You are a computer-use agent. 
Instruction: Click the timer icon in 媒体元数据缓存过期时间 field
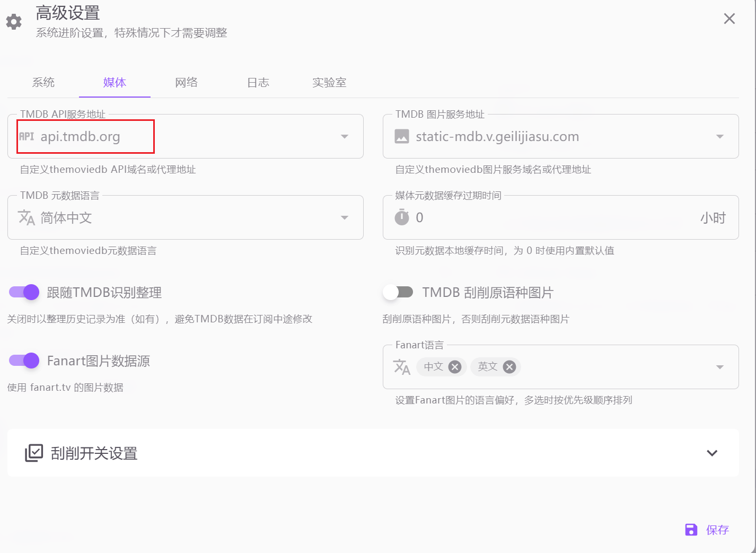[x=402, y=217]
